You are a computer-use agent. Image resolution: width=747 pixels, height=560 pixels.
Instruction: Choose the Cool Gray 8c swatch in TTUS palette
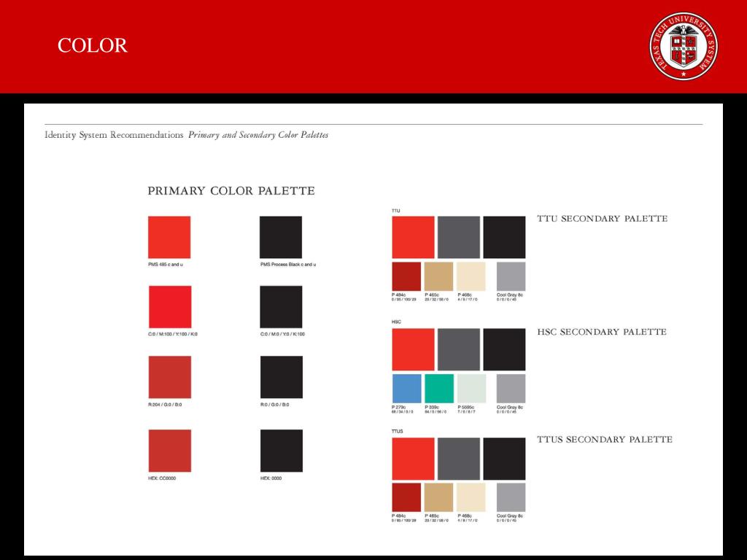coord(511,497)
